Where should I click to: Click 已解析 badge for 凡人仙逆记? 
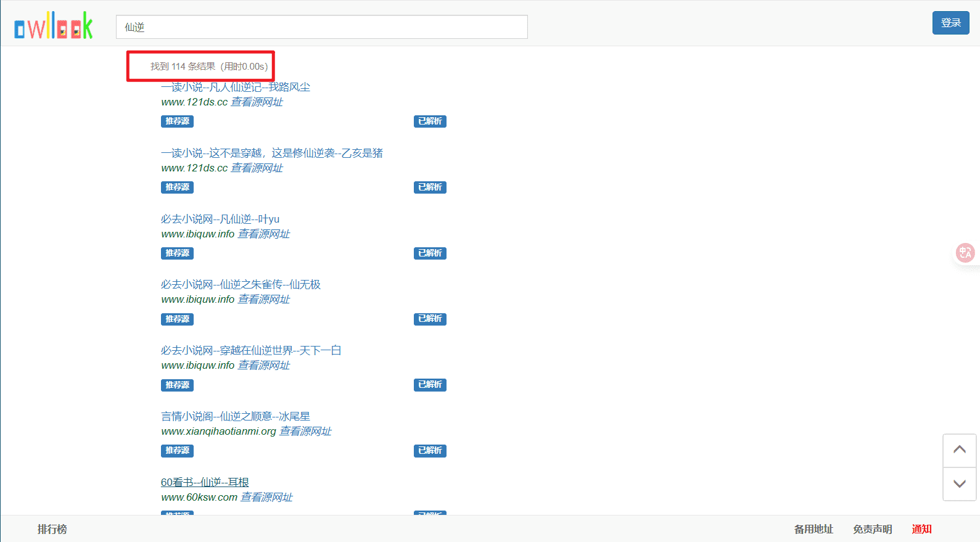pyautogui.click(x=430, y=121)
